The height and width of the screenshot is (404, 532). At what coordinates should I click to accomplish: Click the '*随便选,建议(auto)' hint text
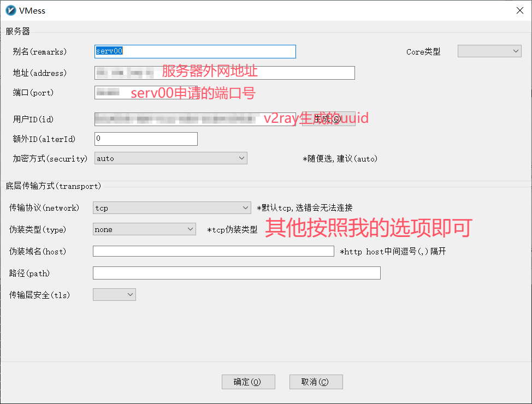pos(340,159)
